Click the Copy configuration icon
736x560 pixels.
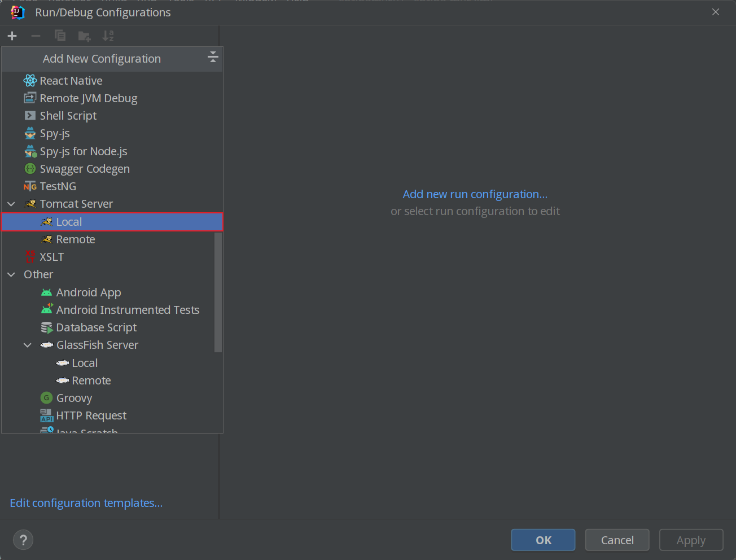click(60, 36)
